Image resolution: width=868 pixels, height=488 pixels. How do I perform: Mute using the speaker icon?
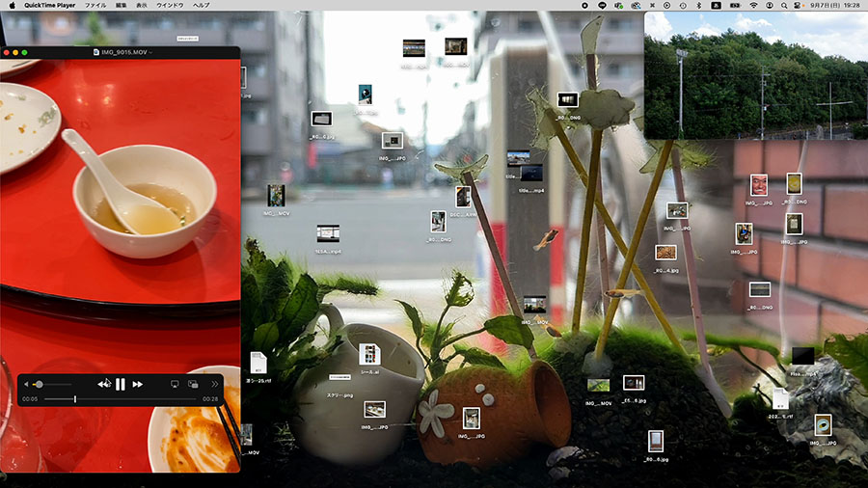coord(26,384)
